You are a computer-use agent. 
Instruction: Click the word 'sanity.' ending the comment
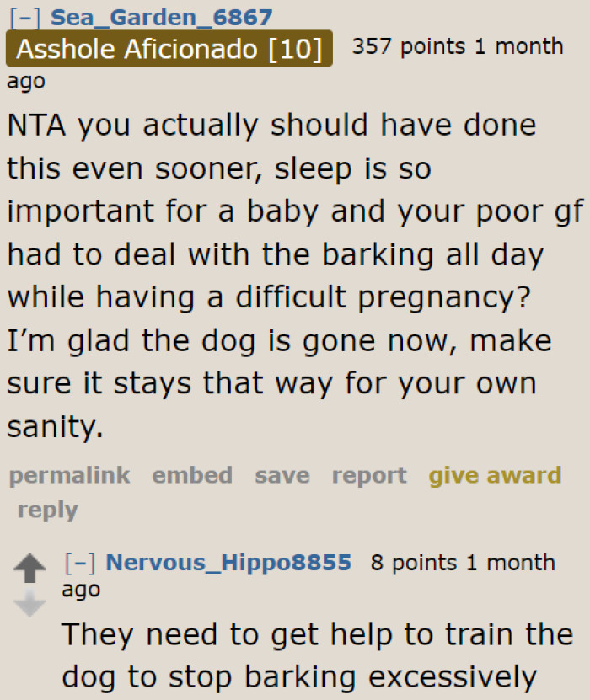click(55, 427)
